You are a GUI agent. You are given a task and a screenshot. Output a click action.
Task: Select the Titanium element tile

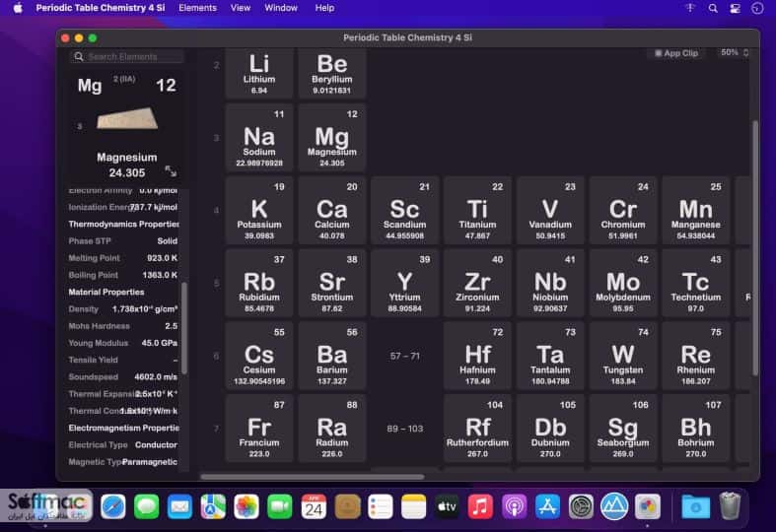(477, 211)
